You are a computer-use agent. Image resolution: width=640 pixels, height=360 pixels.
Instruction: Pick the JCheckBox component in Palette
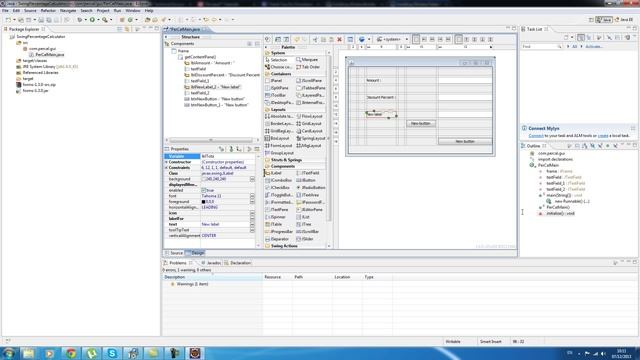pyautogui.click(x=279, y=187)
